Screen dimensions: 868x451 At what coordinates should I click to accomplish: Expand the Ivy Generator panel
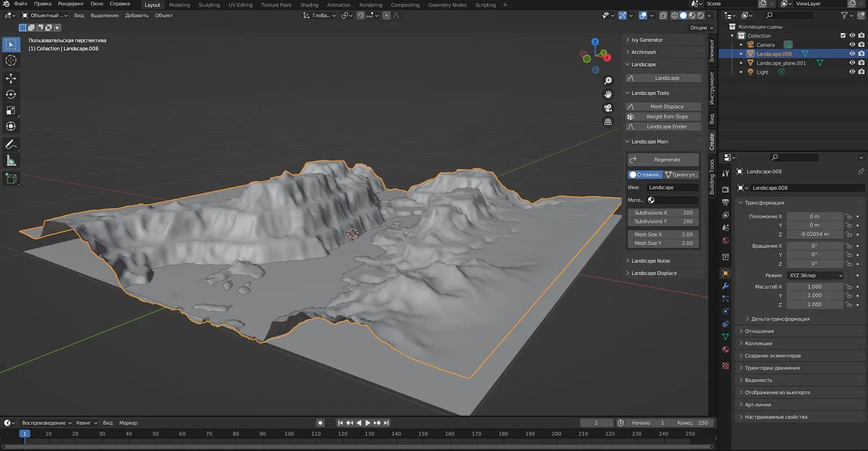(x=646, y=40)
